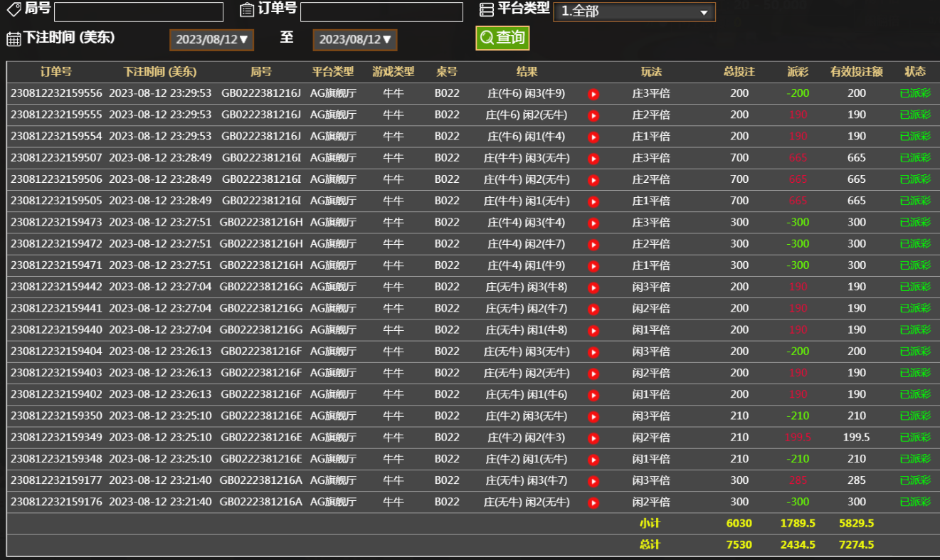This screenshot has width=940, height=560.
Task: Play video replay for order 230812232159442
Action: 593,287
